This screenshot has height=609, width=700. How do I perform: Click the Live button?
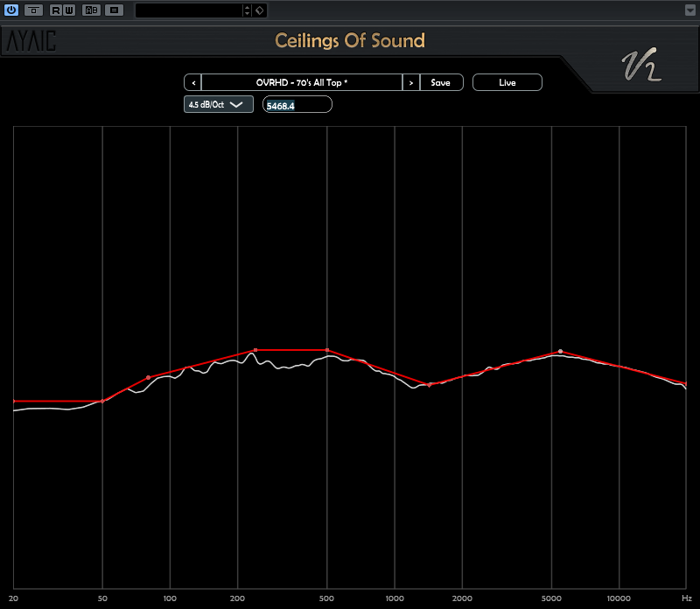point(507,82)
